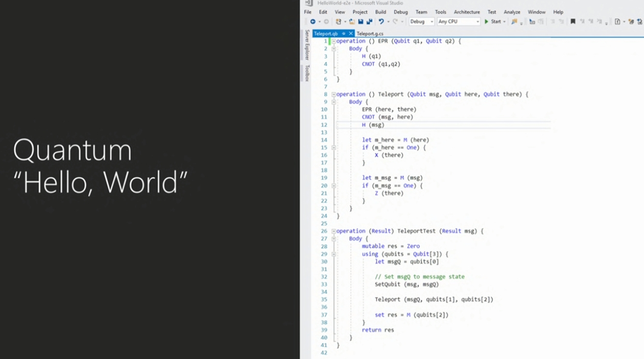This screenshot has width=644, height=359.
Task: Open the View menu
Action: [340, 12]
